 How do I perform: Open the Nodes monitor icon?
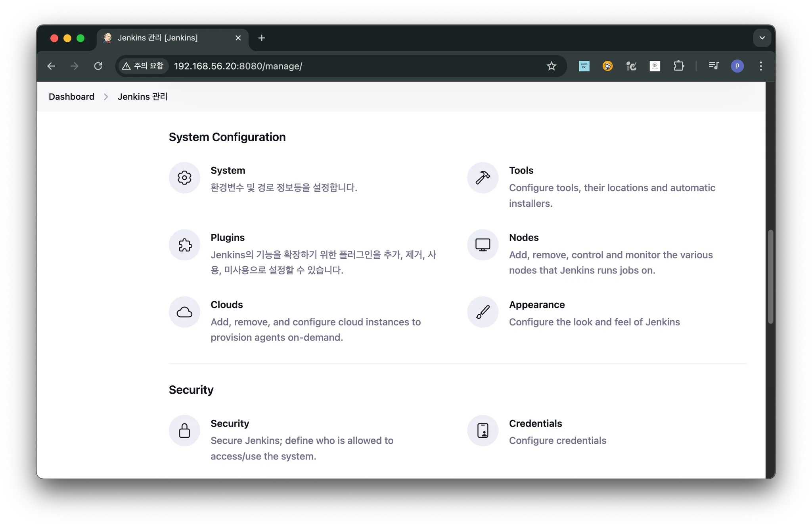[x=483, y=245]
